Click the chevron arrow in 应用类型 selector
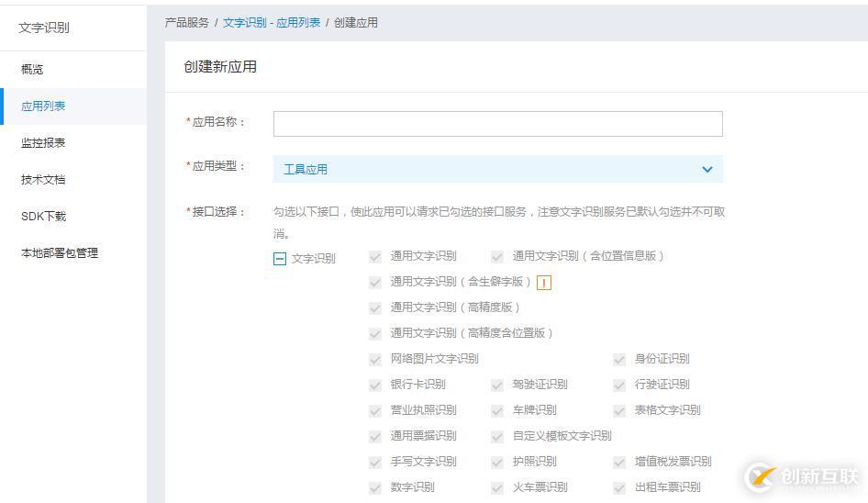Image resolution: width=868 pixels, height=503 pixels. pos(707,170)
